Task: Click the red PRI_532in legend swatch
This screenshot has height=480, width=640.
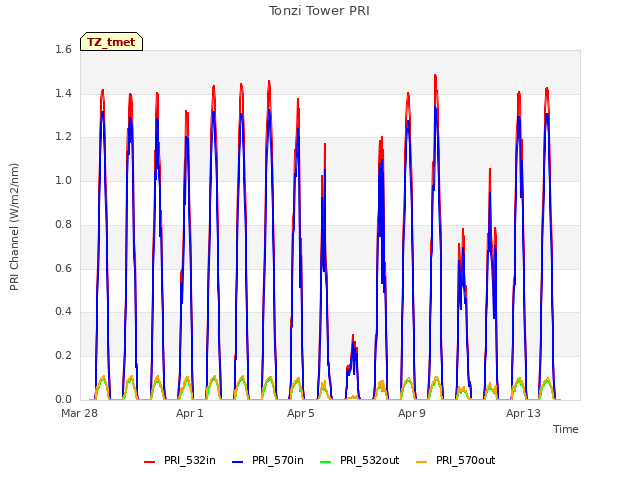Action: (149, 461)
